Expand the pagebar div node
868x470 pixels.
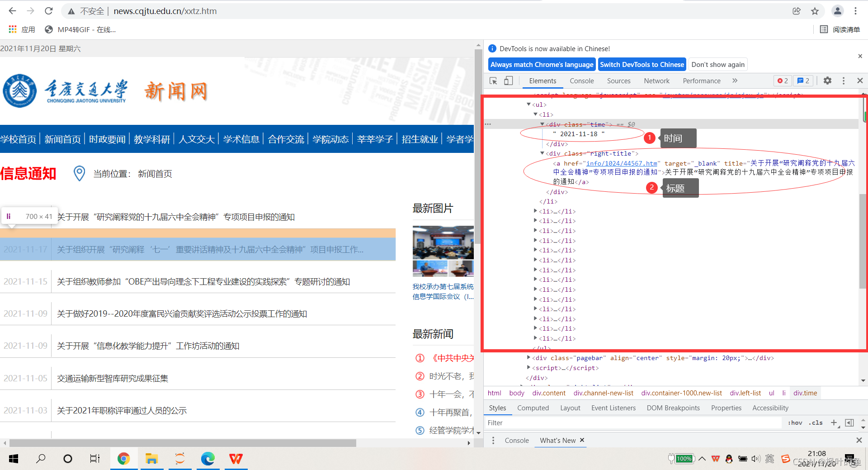click(x=528, y=357)
